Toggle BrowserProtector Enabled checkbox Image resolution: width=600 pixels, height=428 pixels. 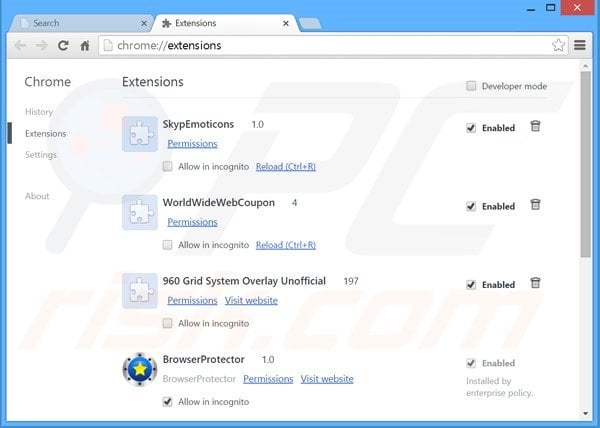coord(471,363)
